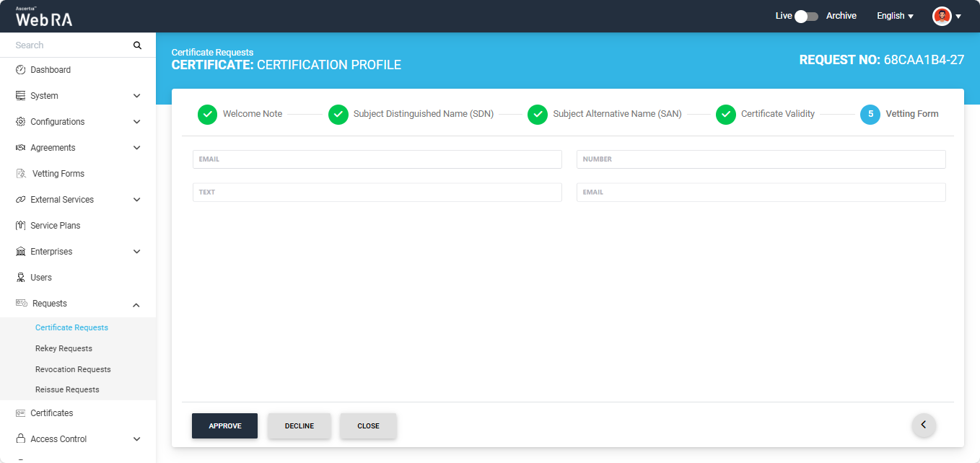The height and width of the screenshot is (463, 980).
Task: Open the English language dropdown
Action: 895,16
